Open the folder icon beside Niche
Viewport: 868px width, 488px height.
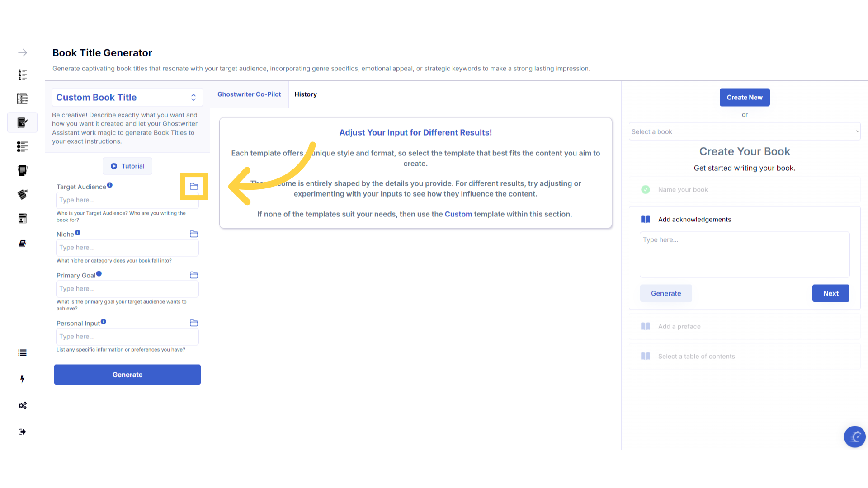pos(194,234)
